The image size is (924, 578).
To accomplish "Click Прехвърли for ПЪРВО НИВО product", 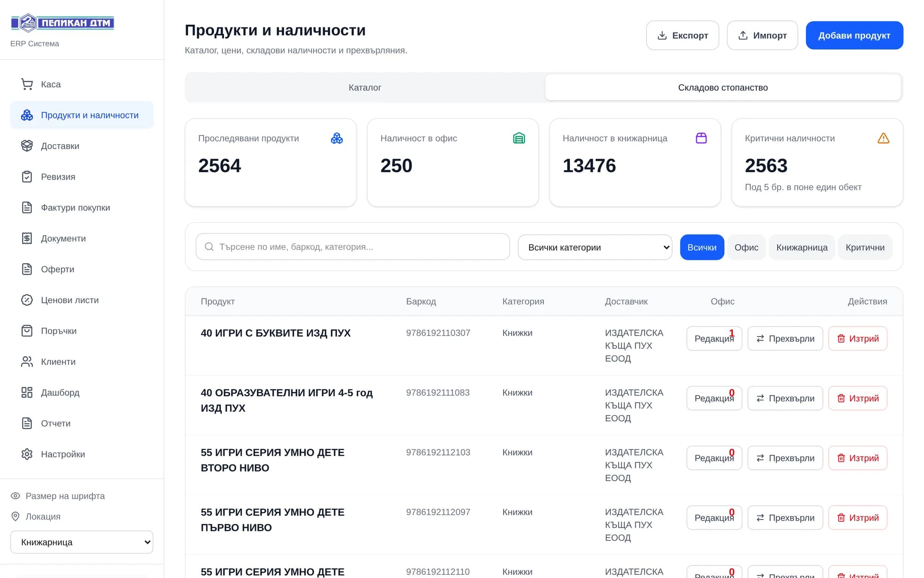I will (x=785, y=517).
